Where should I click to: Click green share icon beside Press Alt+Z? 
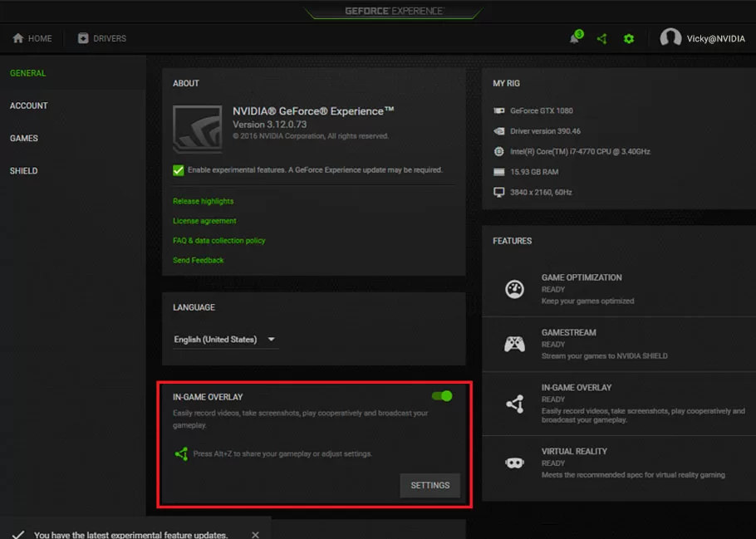tap(181, 453)
